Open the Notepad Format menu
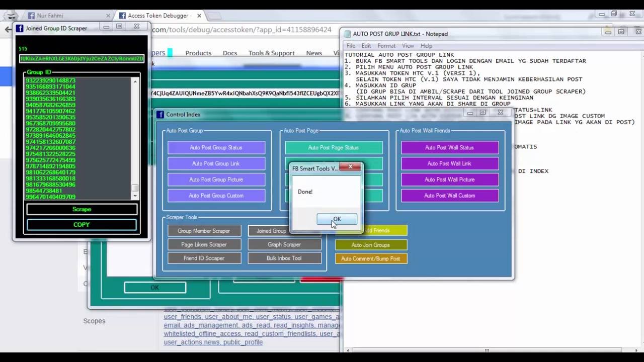Viewport: 644px width, 362px height. pos(386,46)
